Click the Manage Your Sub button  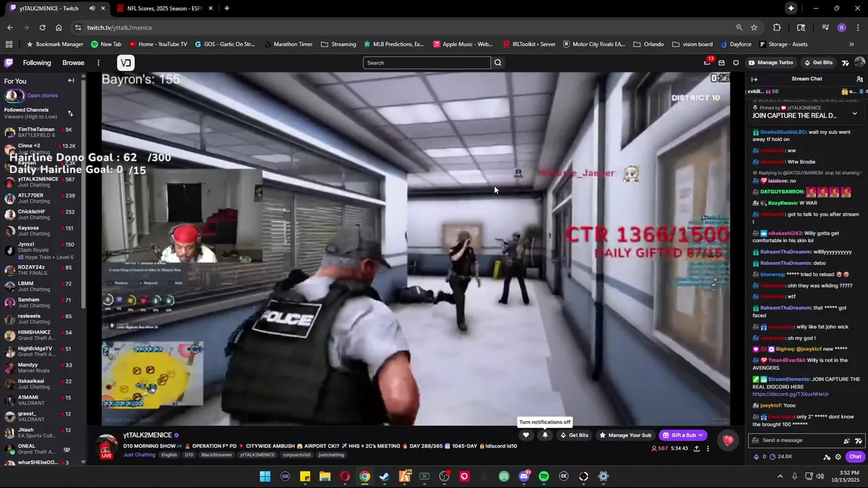coord(625,435)
